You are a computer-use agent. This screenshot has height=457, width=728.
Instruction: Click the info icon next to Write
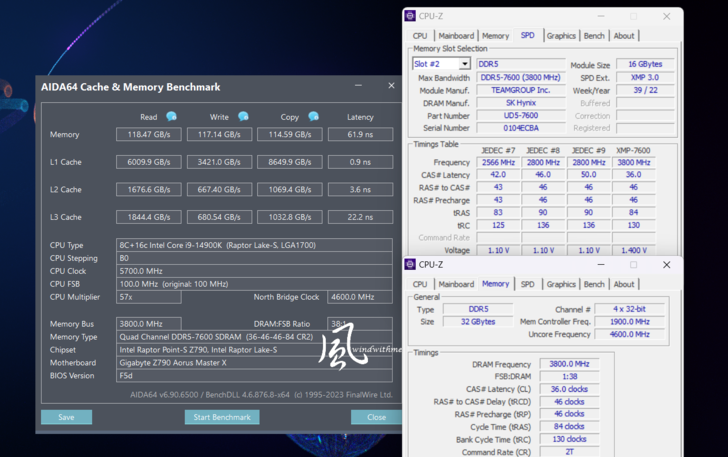(x=243, y=117)
